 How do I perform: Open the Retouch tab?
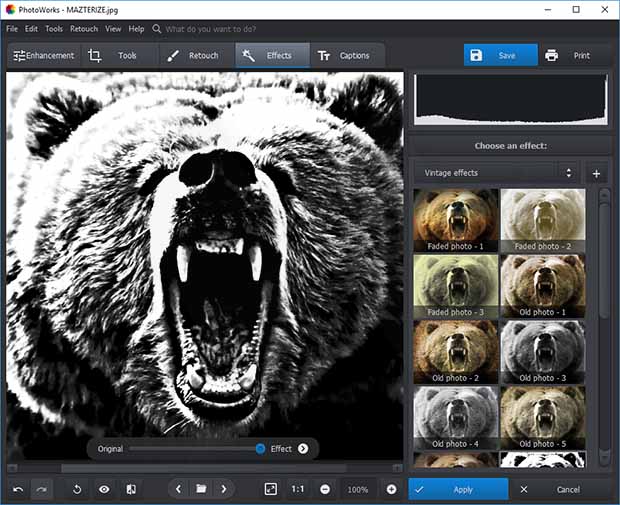click(x=197, y=55)
